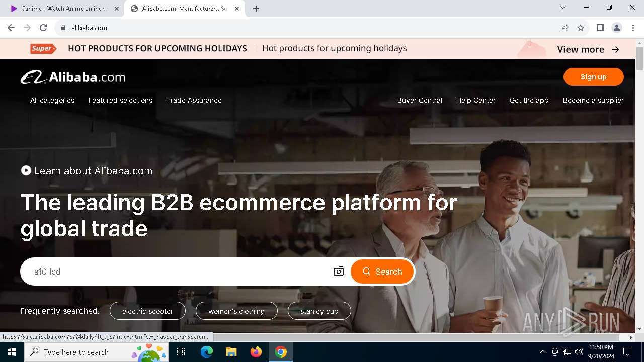The width and height of the screenshot is (644, 362).
Task: Open the network icon in the tray
Action: click(567, 352)
